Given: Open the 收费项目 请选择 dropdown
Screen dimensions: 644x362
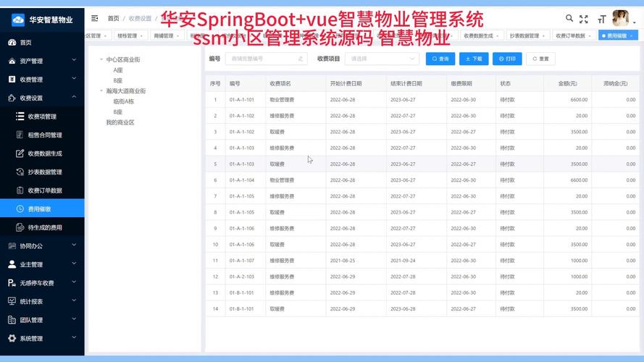Looking at the screenshot, I should (x=382, y=59).
